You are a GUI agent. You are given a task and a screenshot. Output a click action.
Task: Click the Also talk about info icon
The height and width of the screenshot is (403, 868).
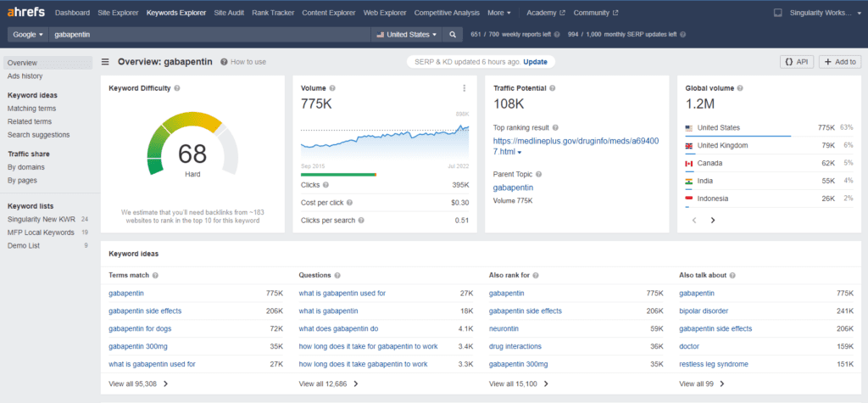click(732, 276)
